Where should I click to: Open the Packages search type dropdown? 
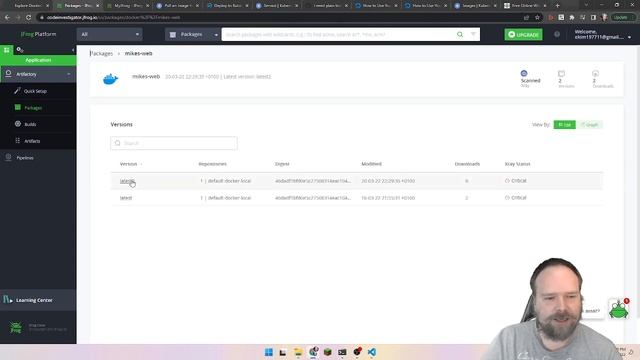pos(193,34)
